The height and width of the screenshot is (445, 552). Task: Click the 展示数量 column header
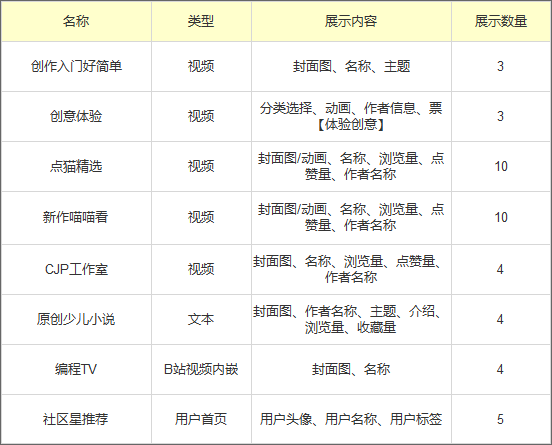pos(501,21)
